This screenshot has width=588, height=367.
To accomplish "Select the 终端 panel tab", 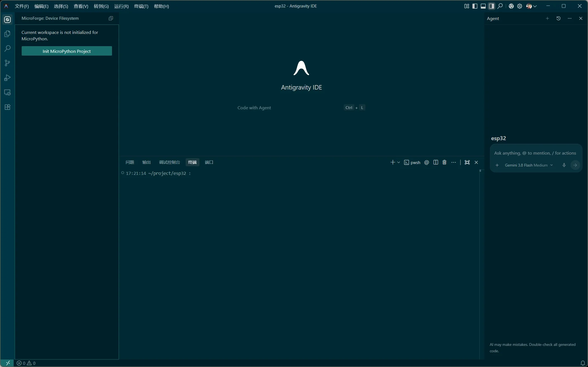I will pos(192,162).
